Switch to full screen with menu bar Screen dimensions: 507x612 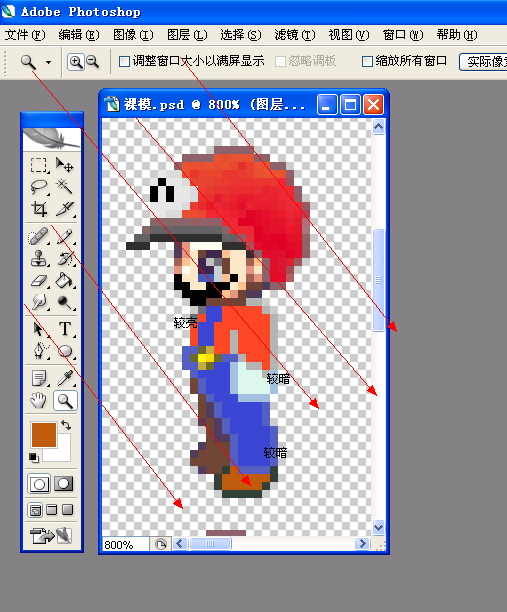coord(52,510)
